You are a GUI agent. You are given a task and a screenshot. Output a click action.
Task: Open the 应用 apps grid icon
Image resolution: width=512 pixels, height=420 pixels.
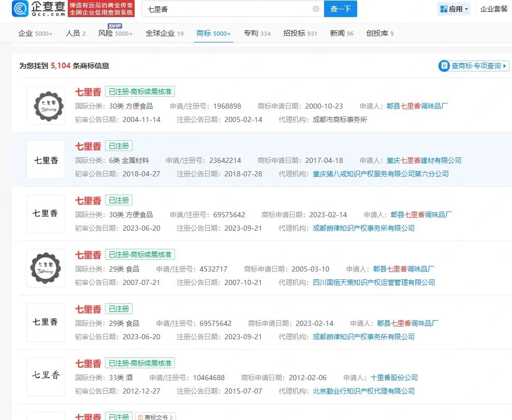(x=444, y=9)
